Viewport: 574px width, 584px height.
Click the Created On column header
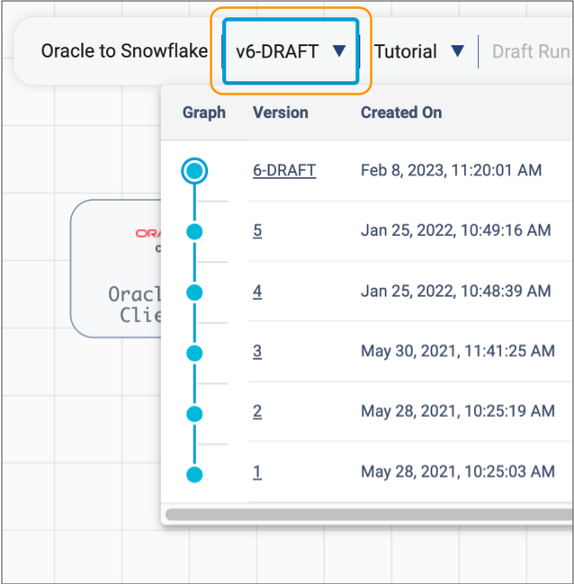tap(401, 112)
